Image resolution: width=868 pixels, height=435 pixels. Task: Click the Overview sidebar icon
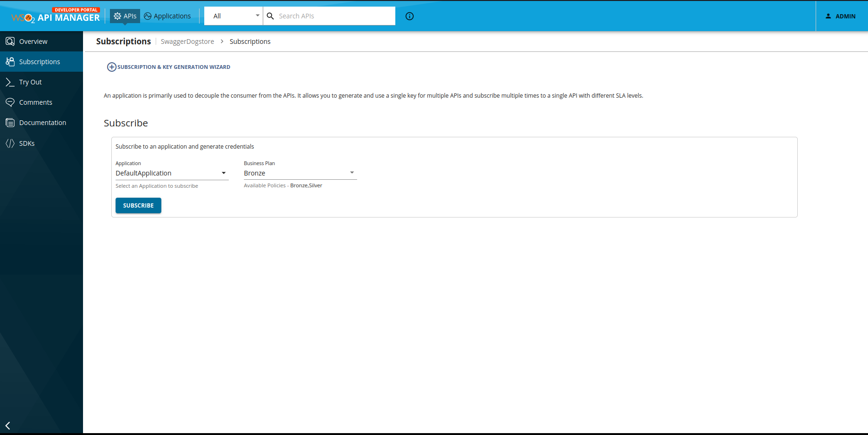(10, 42)
